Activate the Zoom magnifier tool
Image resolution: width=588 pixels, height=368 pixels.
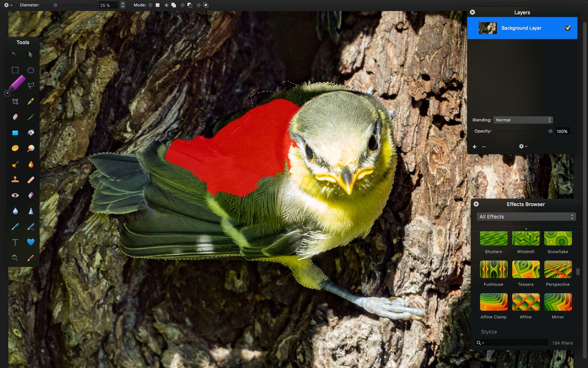coord(15,258)
